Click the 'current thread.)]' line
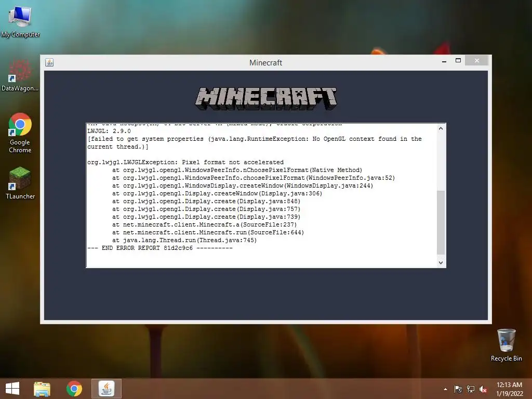The image size is (532, 399). tap(118, 147)
